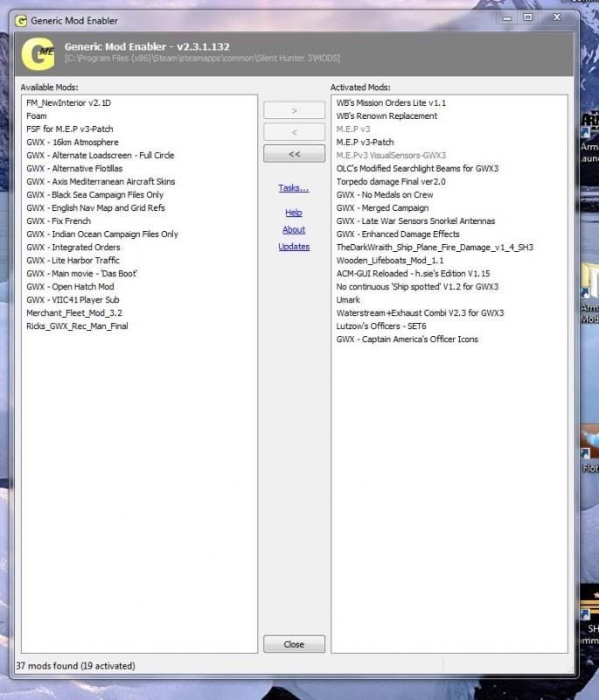Select M.E.P v3-Patch in Activated Mods
The width and height of the screenshot is (599, 700).
pyautogui.click(x=365, y=142)
